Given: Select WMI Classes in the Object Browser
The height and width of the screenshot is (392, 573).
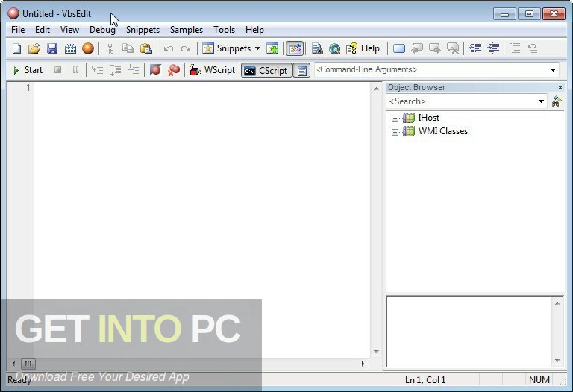Looking at the screenshot, I should [x=443, y=131].
